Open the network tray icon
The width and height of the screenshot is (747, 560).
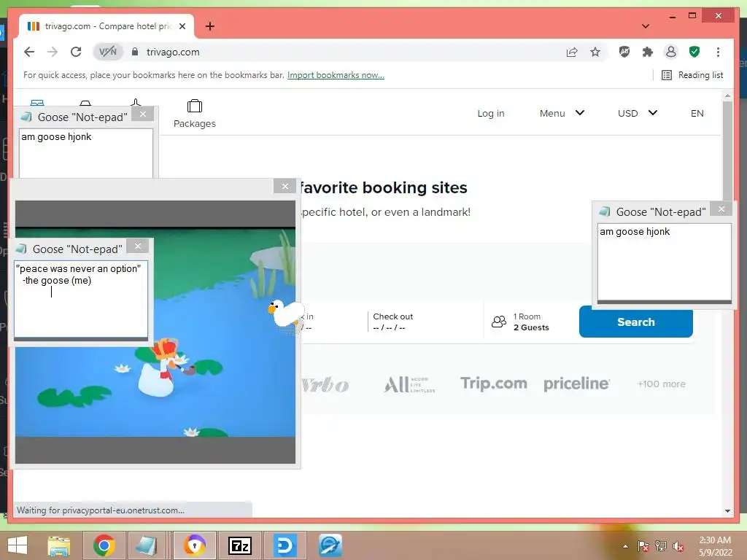click(x=661, y=546)
